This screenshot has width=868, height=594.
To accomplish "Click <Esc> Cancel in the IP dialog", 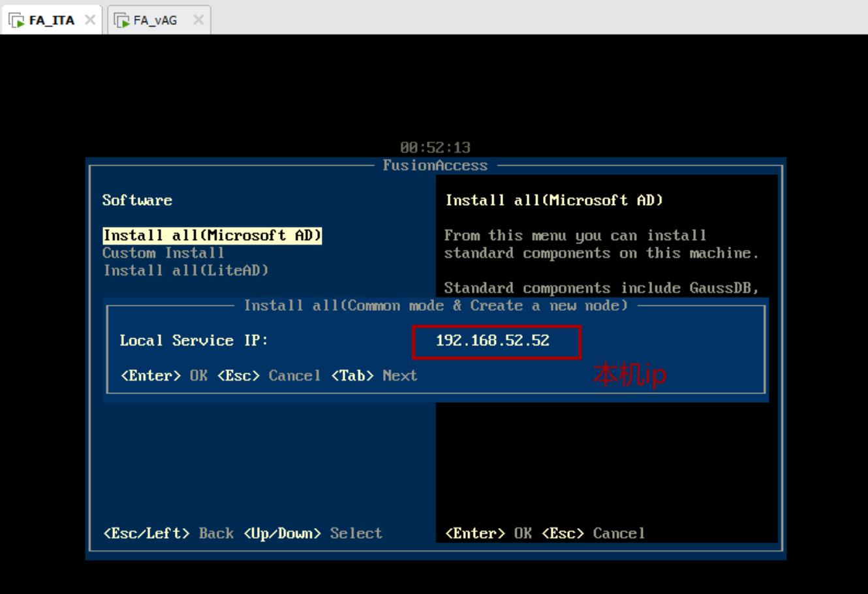I will 268,375.
